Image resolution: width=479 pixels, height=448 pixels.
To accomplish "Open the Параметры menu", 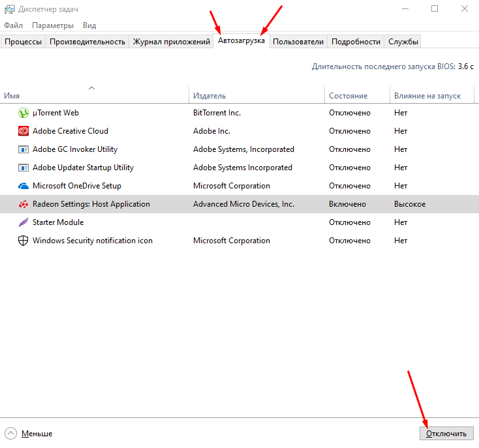I will 53,25.
